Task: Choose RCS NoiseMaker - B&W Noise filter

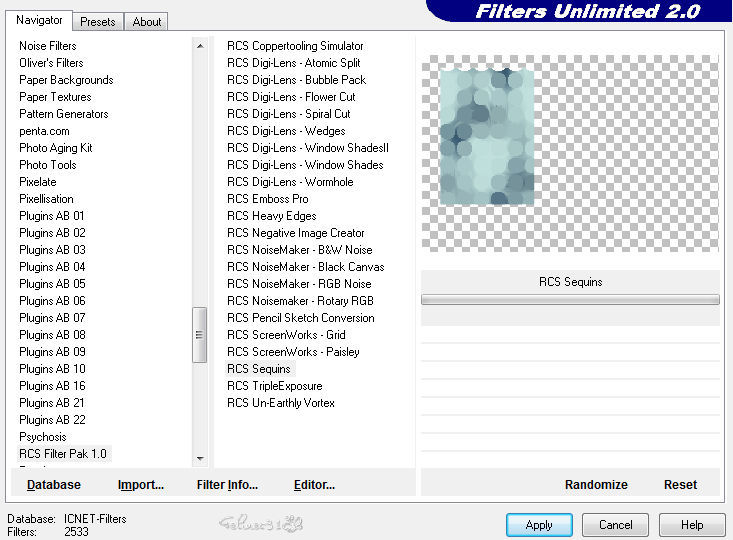Action: tap(300, 250)
